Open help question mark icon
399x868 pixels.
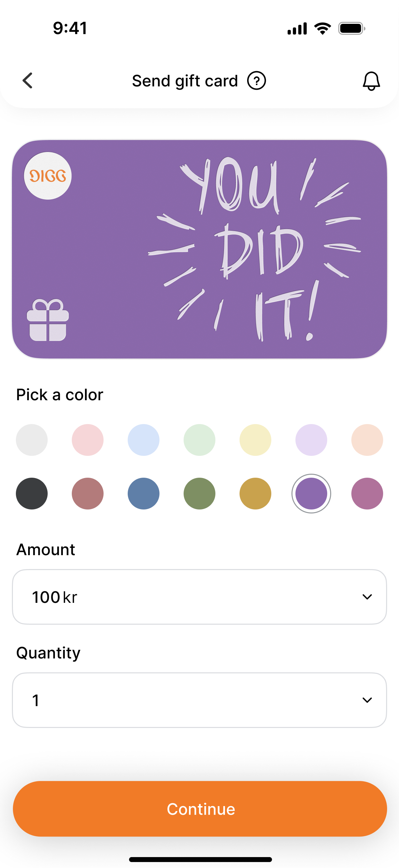(x=256, y=81)
